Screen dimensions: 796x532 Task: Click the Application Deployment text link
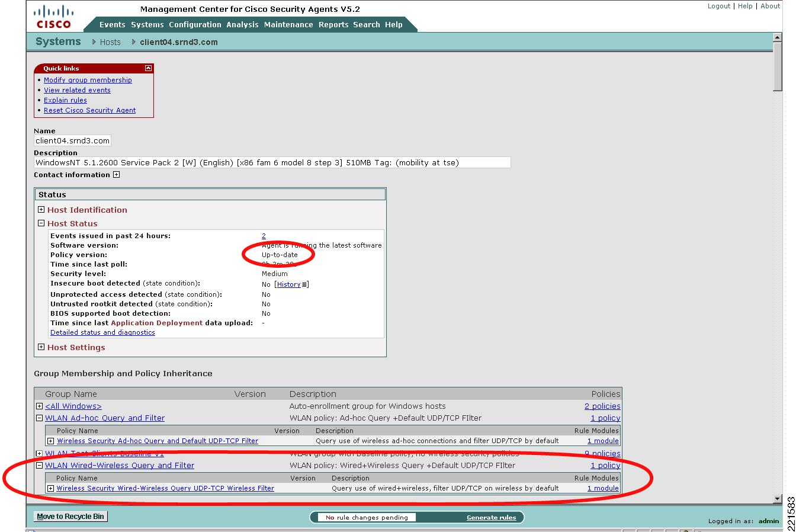[x=156, y=323]
